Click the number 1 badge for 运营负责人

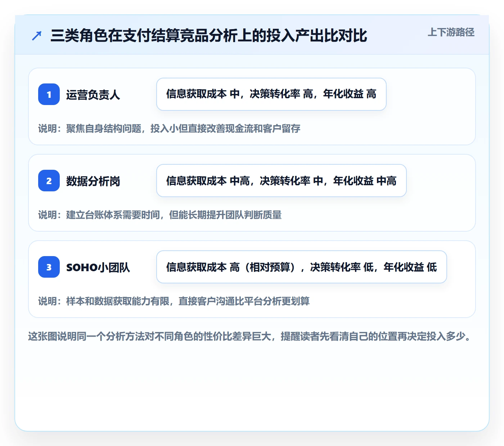[x=49, y=94]
